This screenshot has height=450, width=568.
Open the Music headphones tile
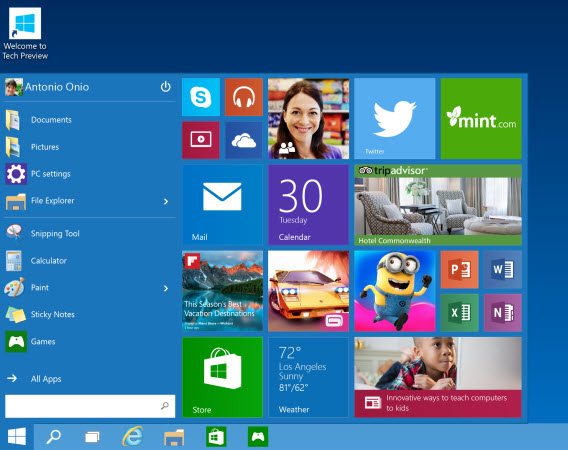coord(244,97)
